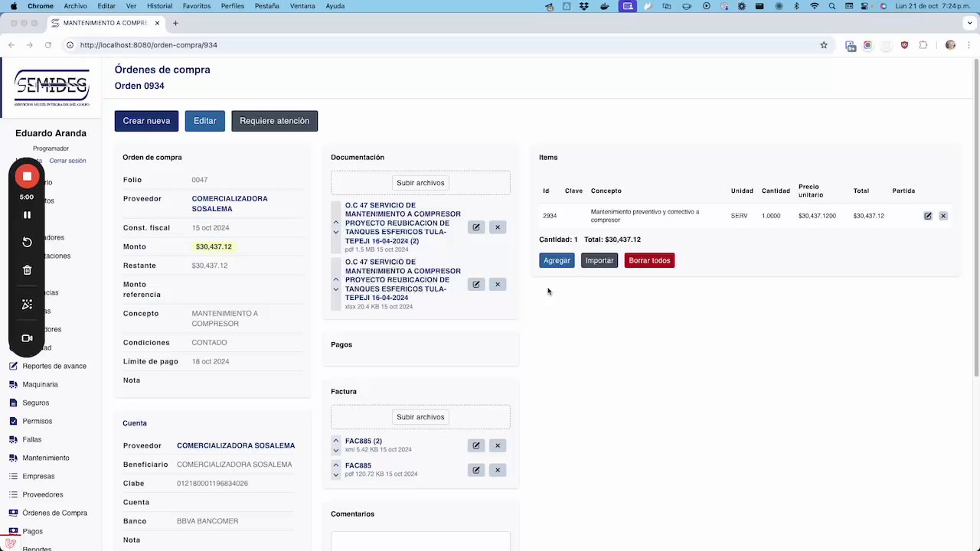The width and height of the screenshot is (980, 551).
Task: Click the Requiere atención button
Action: [x=274, y=121]
